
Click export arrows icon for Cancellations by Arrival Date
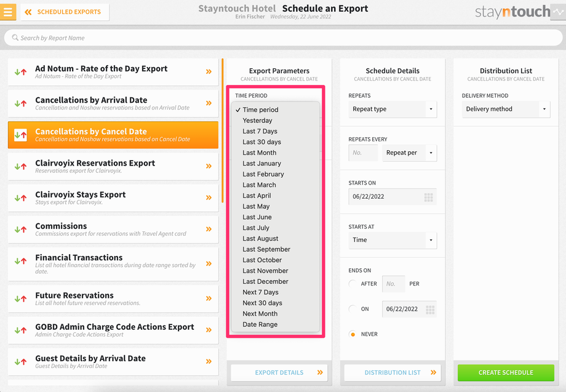pyautogui.click(x=20, y=103)
